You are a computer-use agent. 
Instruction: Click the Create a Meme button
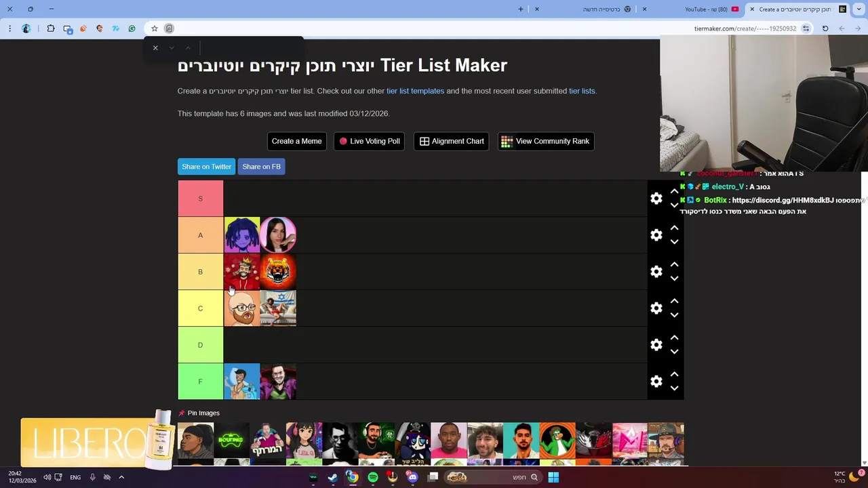296,141
